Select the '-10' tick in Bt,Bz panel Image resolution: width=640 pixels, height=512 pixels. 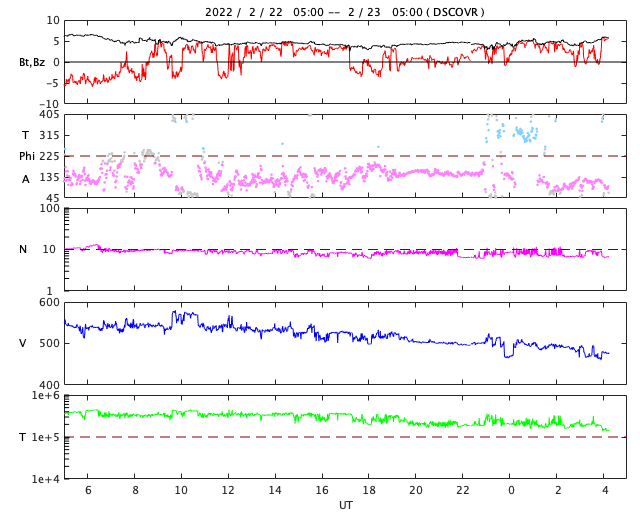click(x=50, y=104)
